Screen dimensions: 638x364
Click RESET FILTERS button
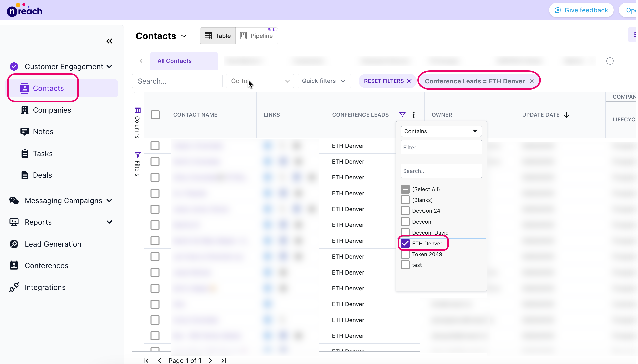[x=387, y=81]
